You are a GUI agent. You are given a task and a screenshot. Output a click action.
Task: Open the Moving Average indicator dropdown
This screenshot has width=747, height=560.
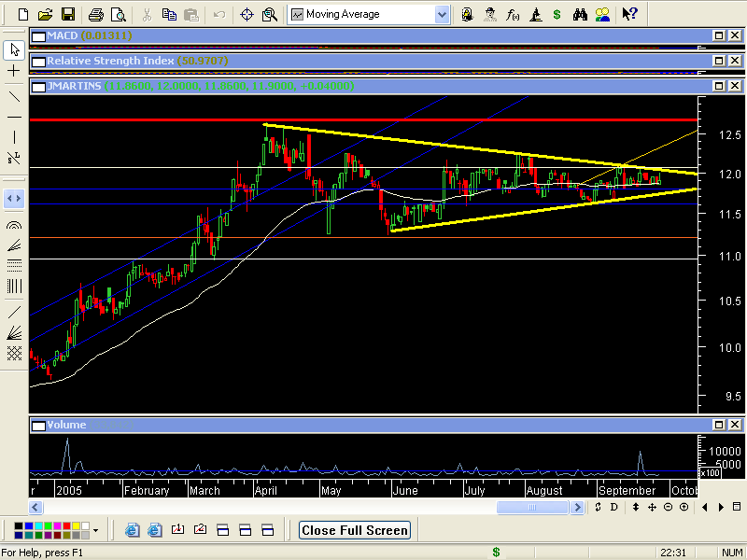coord(442,14)
